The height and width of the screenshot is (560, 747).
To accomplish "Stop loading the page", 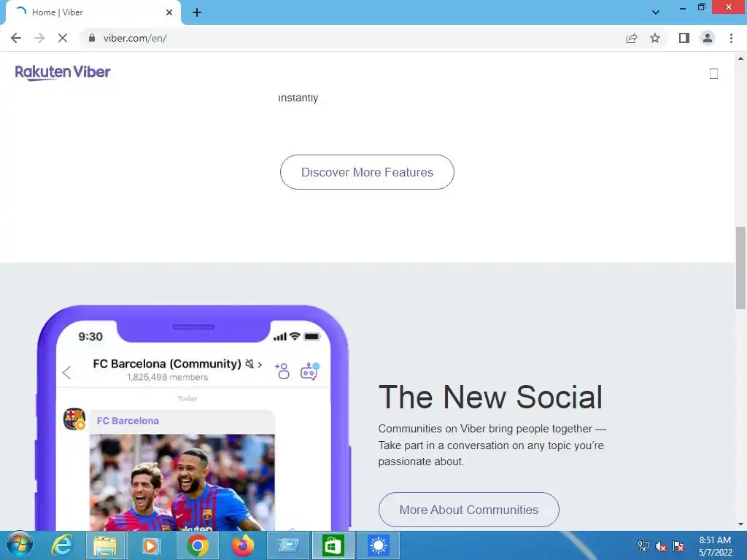I will pyautogui.click(x=63, y=38).
